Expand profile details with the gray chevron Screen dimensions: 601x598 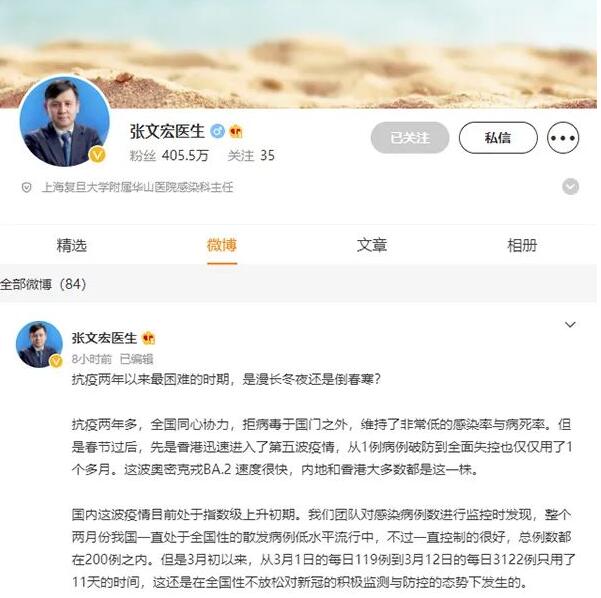point(570,187)
